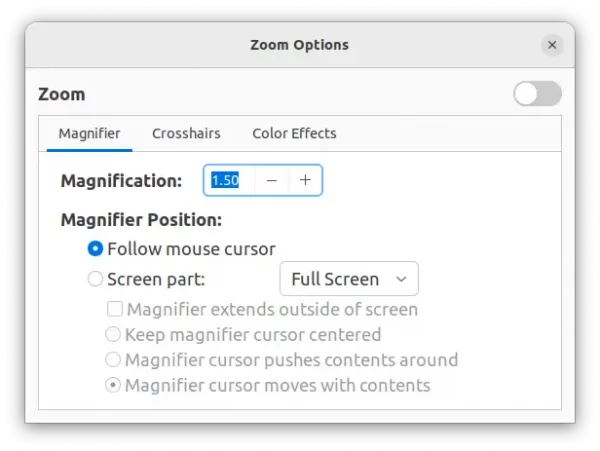Click the Zoom Options title bar
600x451 pixels.
300,45
